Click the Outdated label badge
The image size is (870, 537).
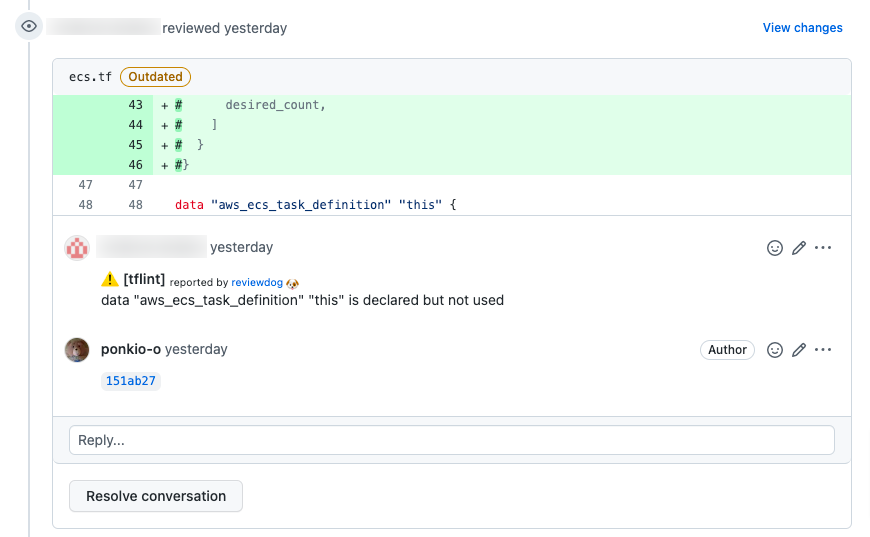pyautogui.click(x=155, y=77)
